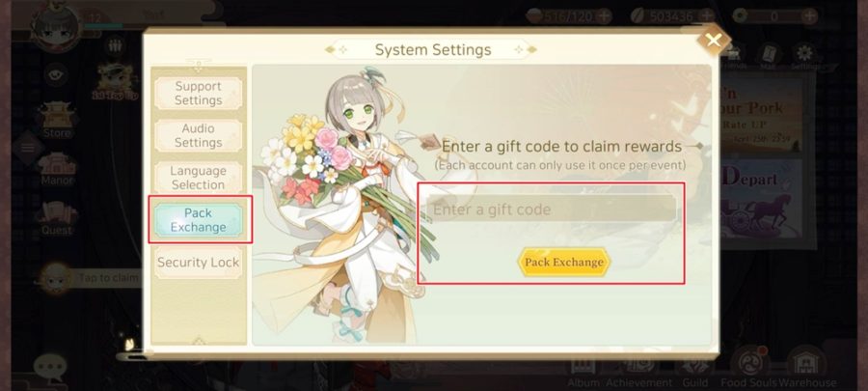This screenshot has width=868, height=391.
Task: Open the Warehouse icon
Action: point(806,367)
